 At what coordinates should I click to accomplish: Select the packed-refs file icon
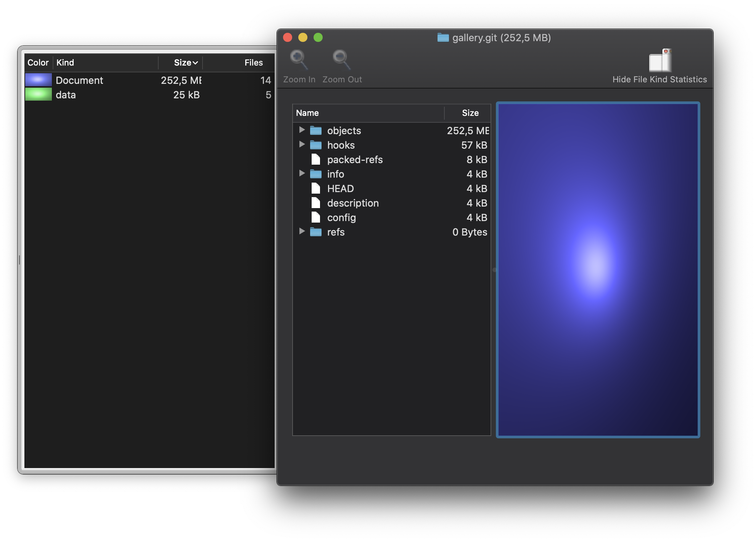click(315, 159)
